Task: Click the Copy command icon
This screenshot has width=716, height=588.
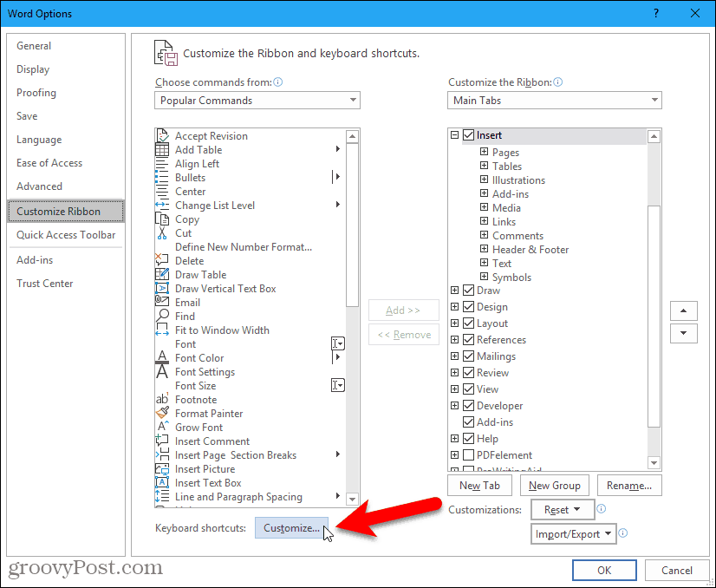Action: (x=162, y=219)
